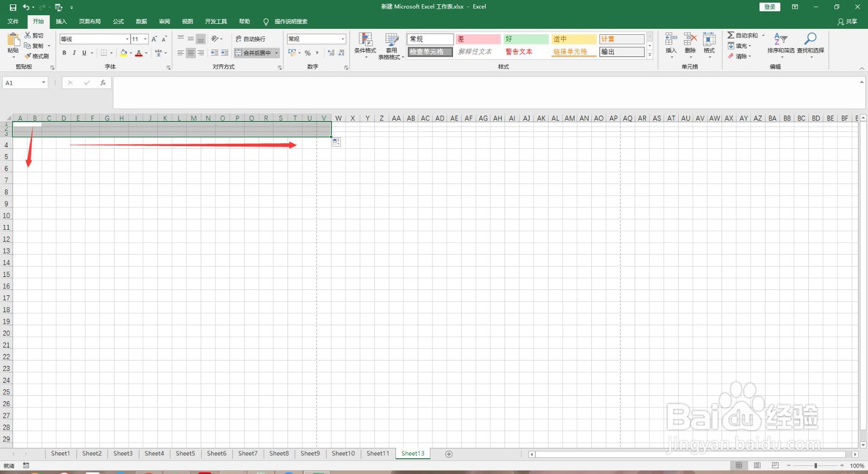Click the insert function fx button
Screen dimensions: 868x474
tap(103, 83)
